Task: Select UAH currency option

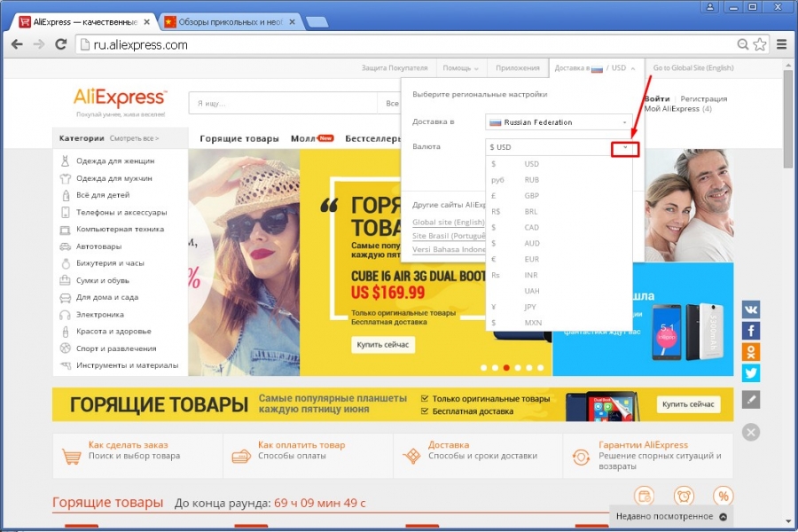Action: click(x=559, y=291)
